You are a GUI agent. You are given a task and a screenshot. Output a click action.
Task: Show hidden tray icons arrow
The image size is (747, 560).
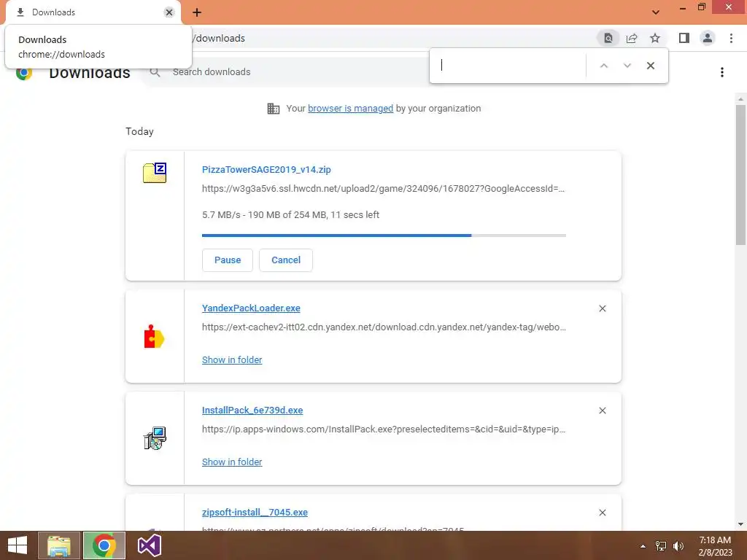(x=643, y=546)
